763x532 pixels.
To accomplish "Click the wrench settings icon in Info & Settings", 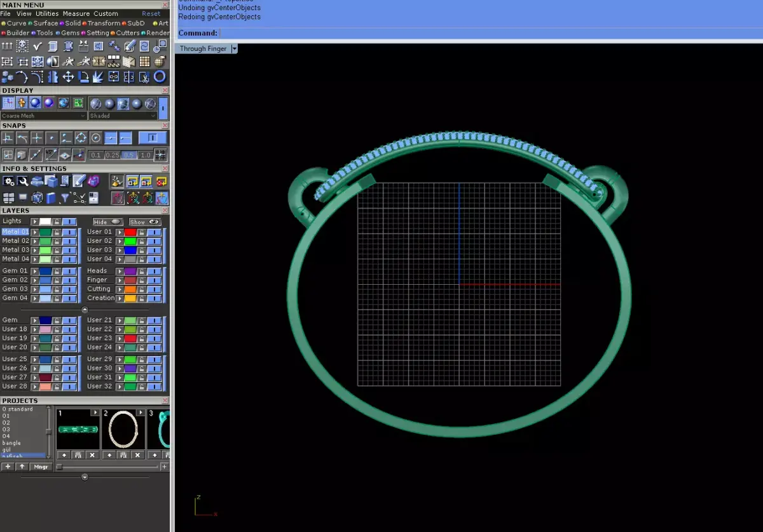I will point(23,181).
